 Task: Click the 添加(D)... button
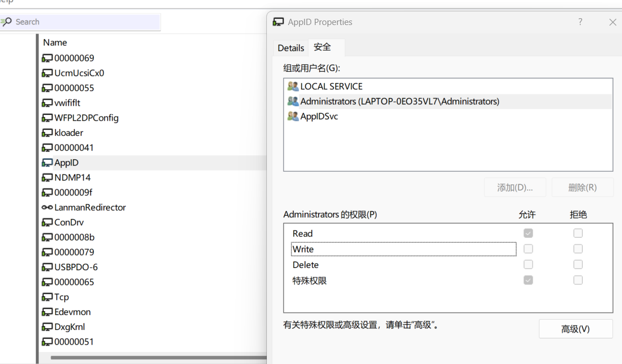[514, 188]
